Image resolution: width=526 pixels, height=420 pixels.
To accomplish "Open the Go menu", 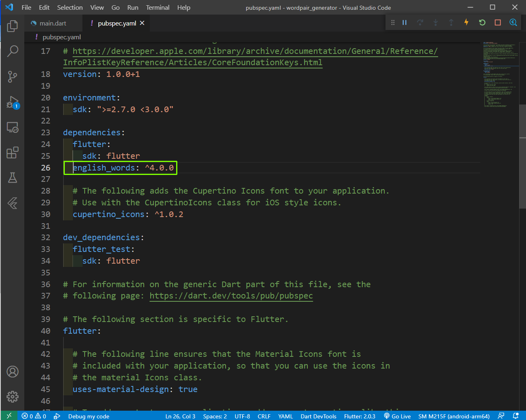I will click(x=115, y=7).
